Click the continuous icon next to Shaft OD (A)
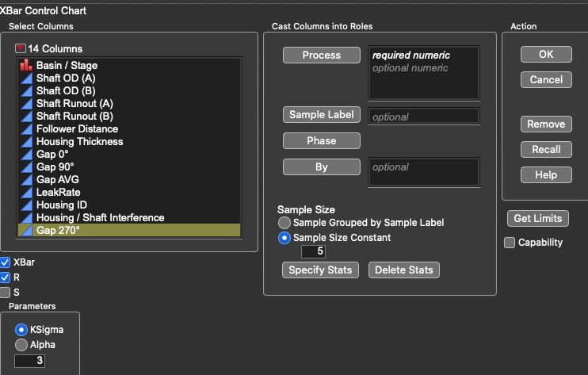 click(26, 78)
